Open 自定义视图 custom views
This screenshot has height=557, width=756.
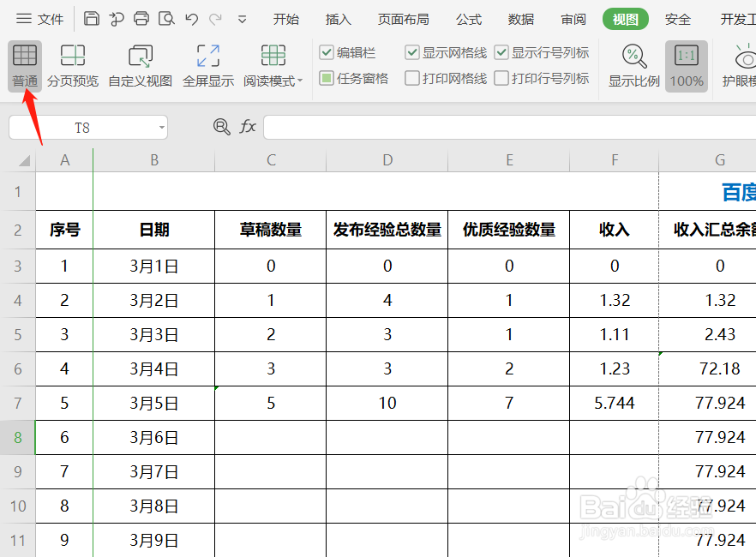(139, 64)
